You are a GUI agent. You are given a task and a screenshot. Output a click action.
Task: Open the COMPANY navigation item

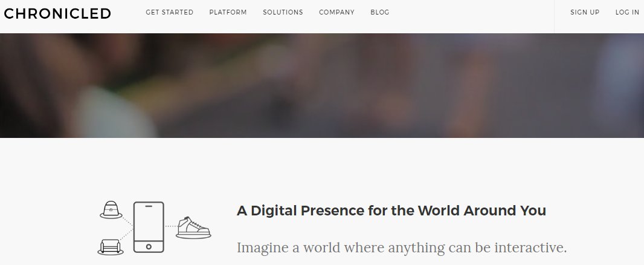pos(336,12)
